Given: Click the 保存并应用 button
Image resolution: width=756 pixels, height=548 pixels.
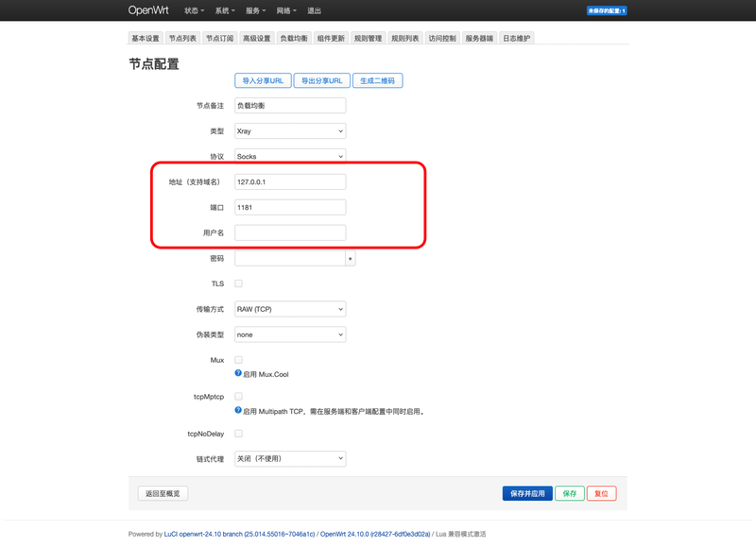Looking at the screenshot, I should coord(526,493).
